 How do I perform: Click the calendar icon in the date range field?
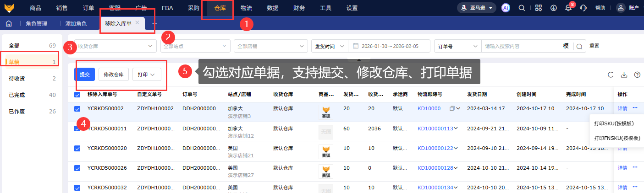pos(356,46)
